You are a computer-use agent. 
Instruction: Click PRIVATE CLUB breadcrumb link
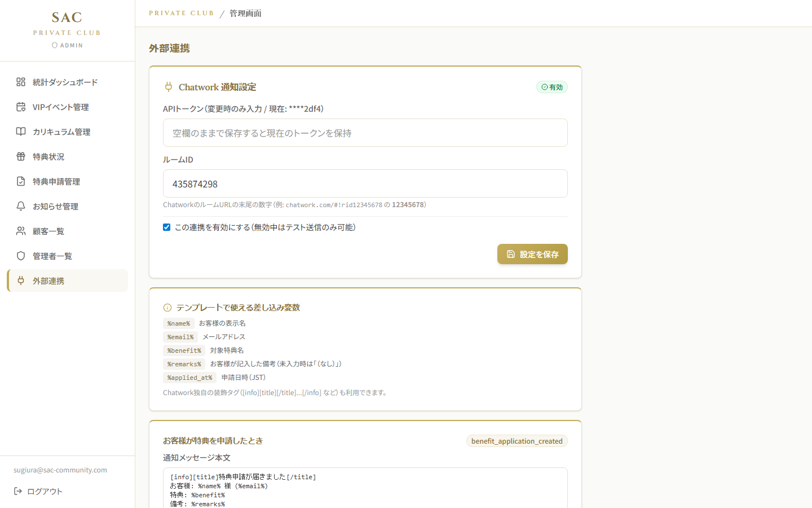tap(182, 13)
